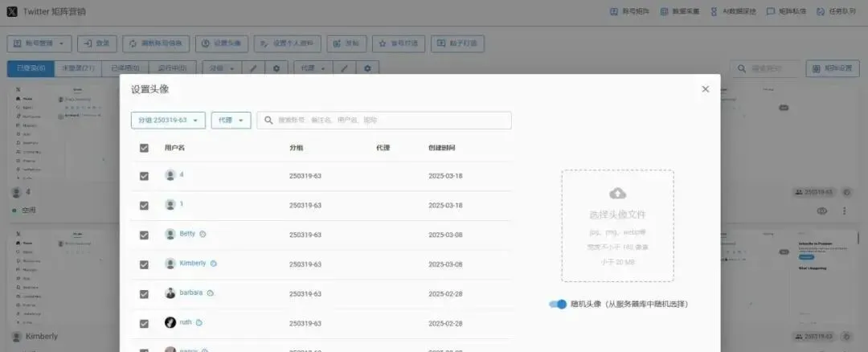
Task: Click the default avatar of user 4
Action: point(170,175)
